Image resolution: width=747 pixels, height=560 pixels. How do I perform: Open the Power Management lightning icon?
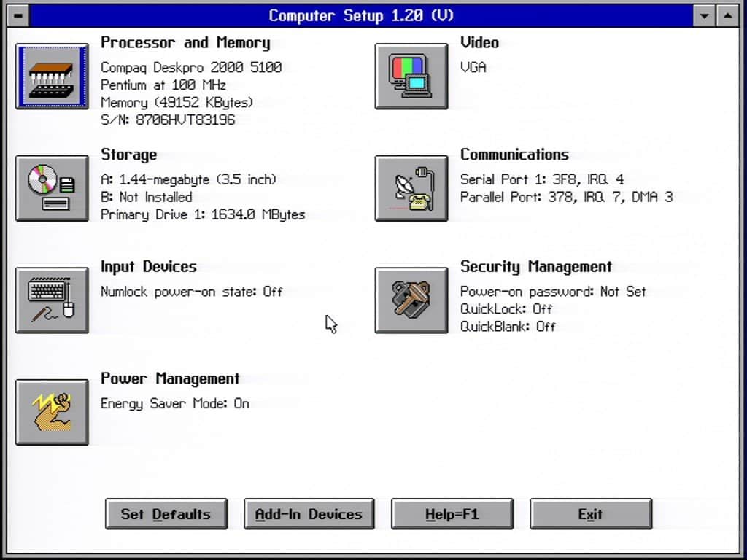(52, 412)
